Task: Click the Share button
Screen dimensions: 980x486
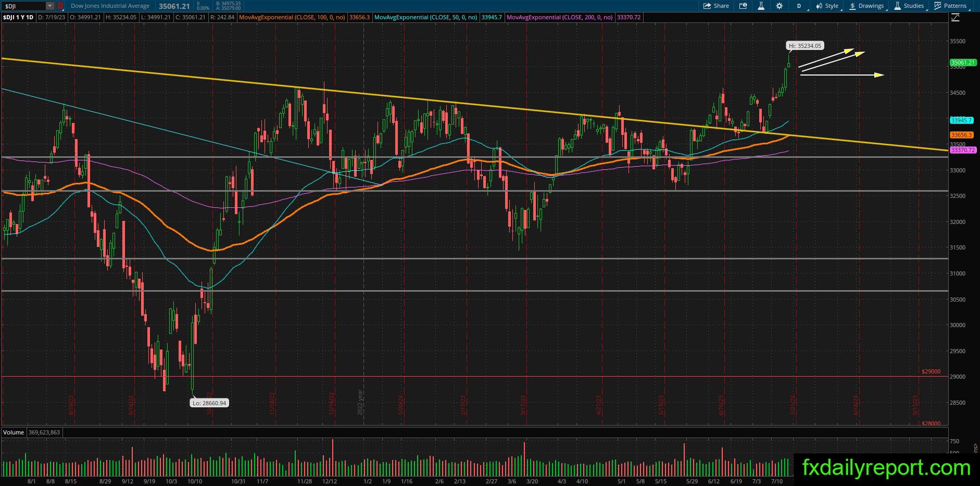Action: 716,6
